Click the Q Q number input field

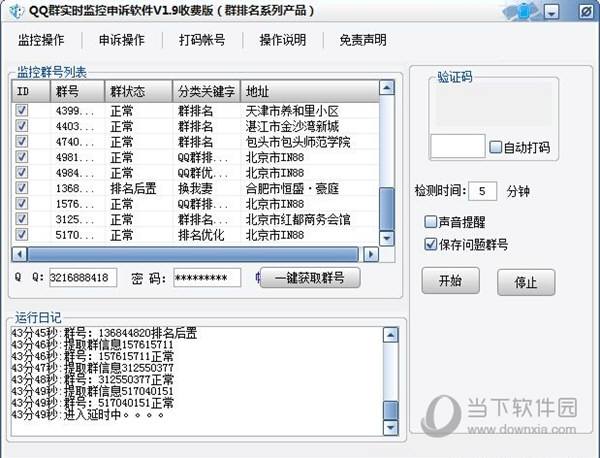(x=83, y=277)
